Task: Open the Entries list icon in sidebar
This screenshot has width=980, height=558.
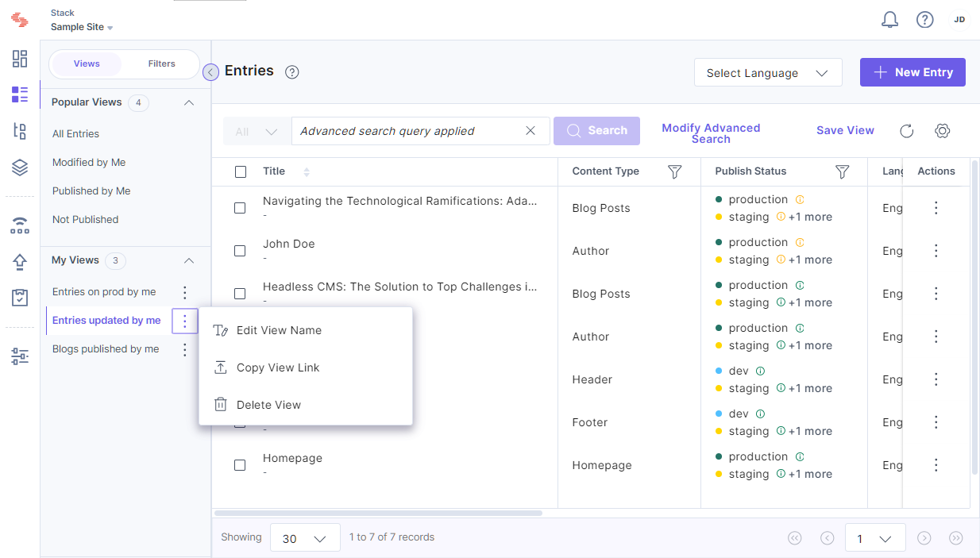Action: pyautogui.click(x=20, y=95)
